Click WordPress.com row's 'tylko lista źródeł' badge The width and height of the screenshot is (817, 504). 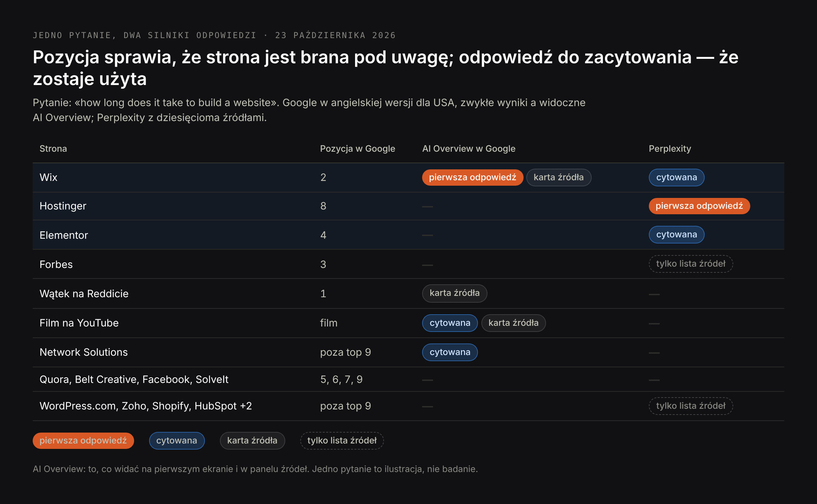tap(691, 406)
